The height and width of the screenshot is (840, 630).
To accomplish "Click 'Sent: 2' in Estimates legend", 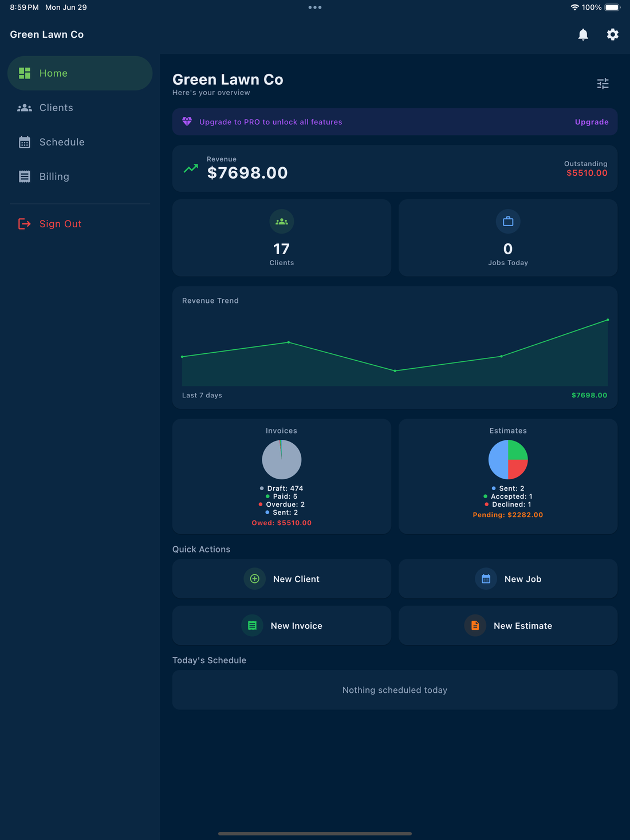I will (508, 488).
